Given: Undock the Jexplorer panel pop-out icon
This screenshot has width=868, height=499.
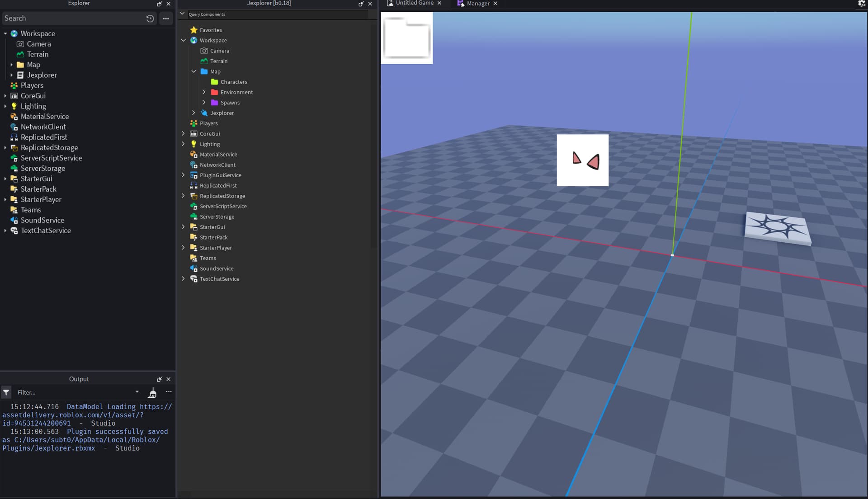Looking at the screenshot, I should coord(361,4).
